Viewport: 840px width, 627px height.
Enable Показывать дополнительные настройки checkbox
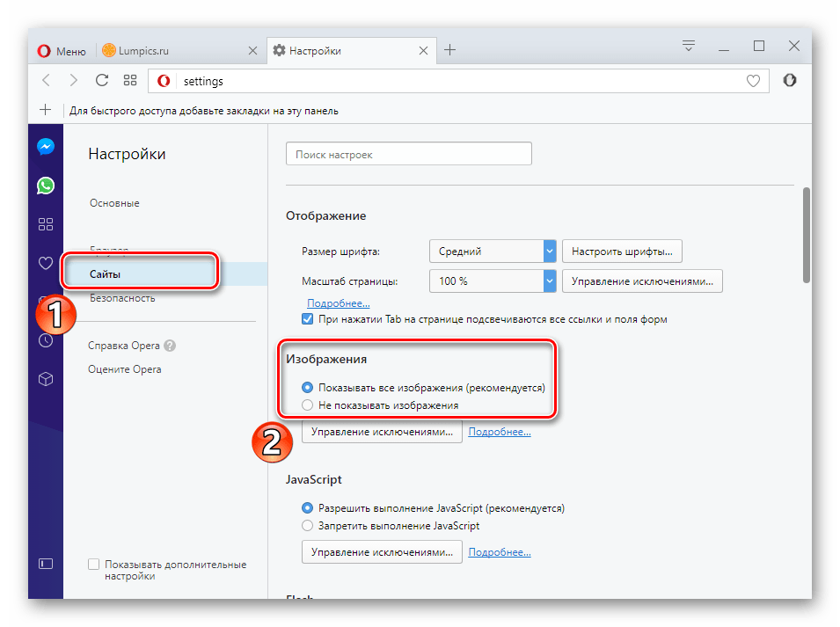[94, 565]
